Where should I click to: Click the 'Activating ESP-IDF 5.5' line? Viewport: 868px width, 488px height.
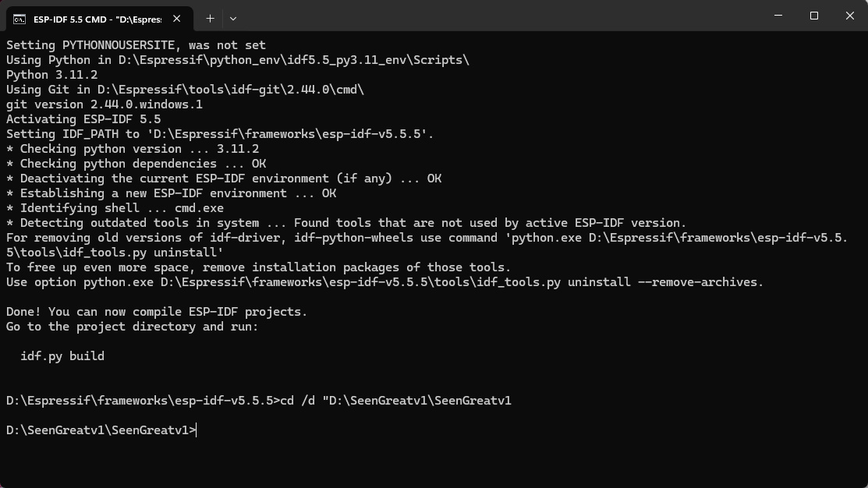pyautogui.click(x=83, y=119)
